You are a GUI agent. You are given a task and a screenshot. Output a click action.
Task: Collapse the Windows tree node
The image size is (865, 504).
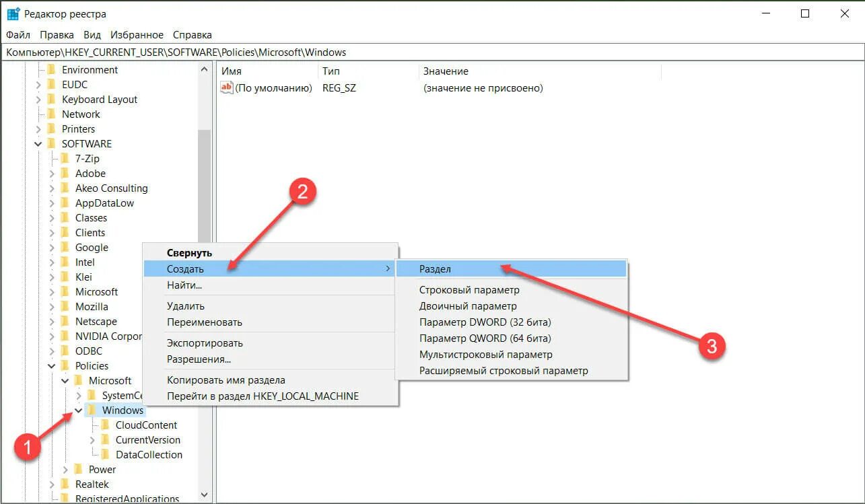(x=79, y=410)
